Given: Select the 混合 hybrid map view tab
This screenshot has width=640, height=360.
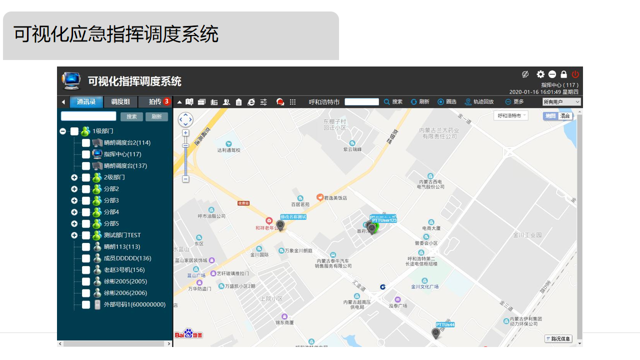Looking at the screenshot, I should click(565, 116).
